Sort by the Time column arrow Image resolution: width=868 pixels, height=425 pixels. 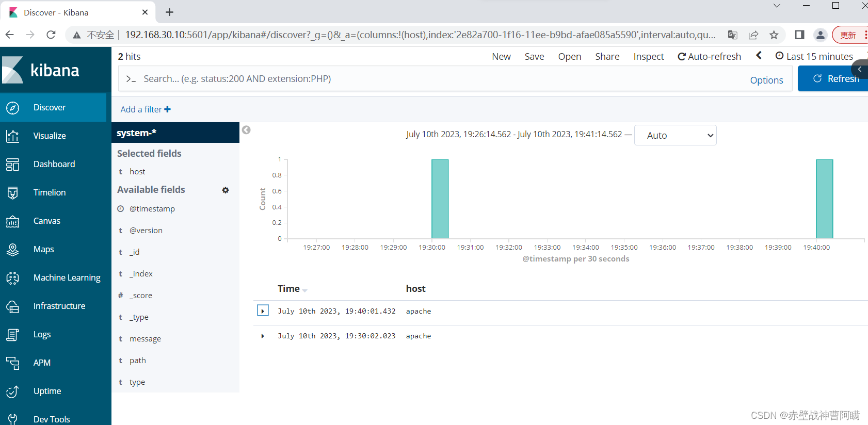(x=304, y=290)
